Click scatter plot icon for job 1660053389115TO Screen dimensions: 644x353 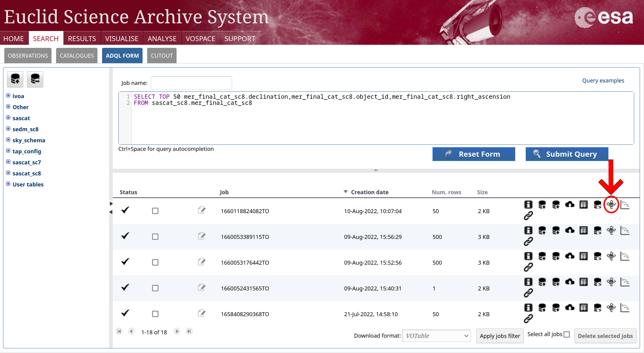point(625,230)
